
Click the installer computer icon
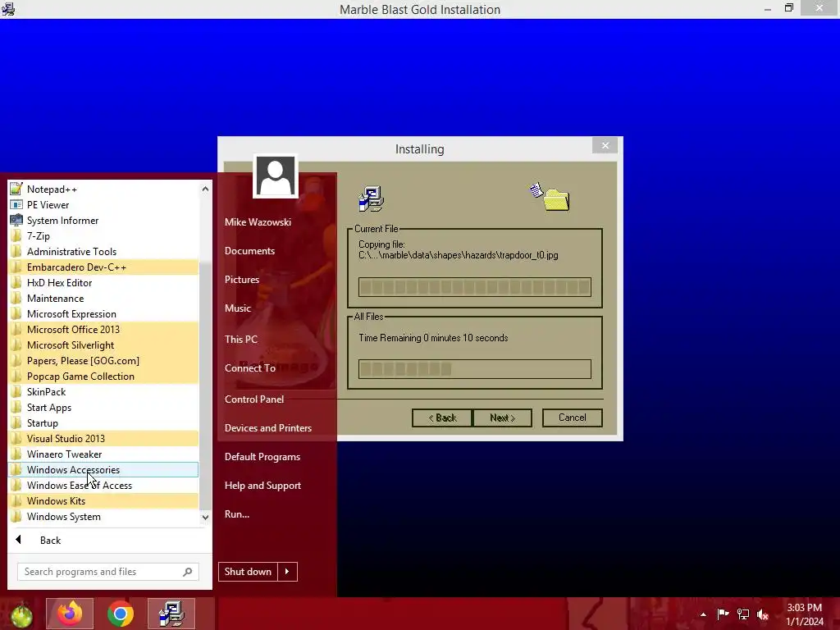click(x=371, y=199)
